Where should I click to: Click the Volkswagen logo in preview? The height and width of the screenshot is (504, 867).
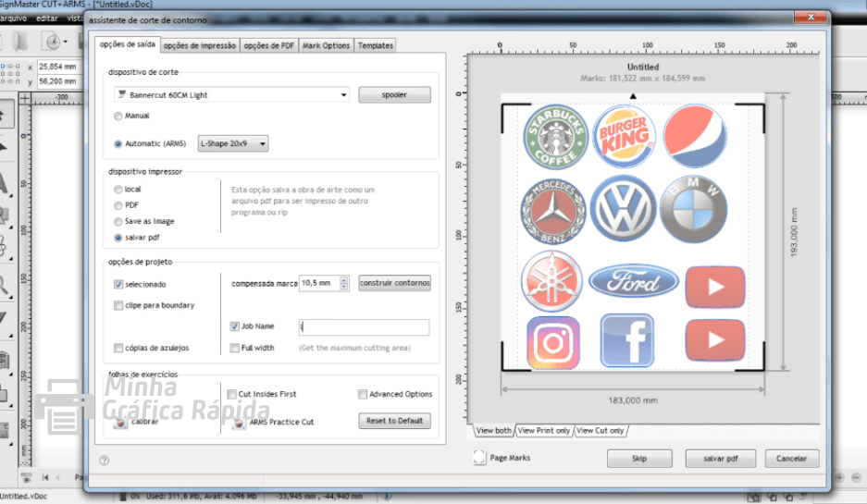623,209
